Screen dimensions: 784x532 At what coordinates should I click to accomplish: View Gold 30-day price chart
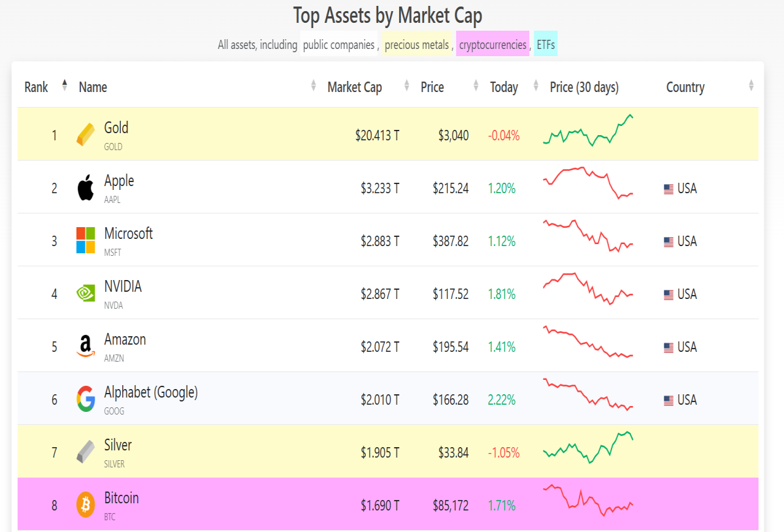tap(588, 131)
